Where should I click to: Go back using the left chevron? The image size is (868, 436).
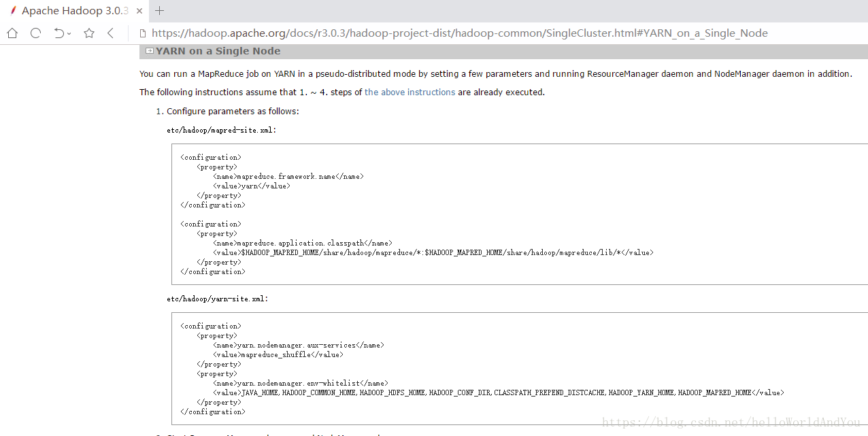tap(110, 33)
